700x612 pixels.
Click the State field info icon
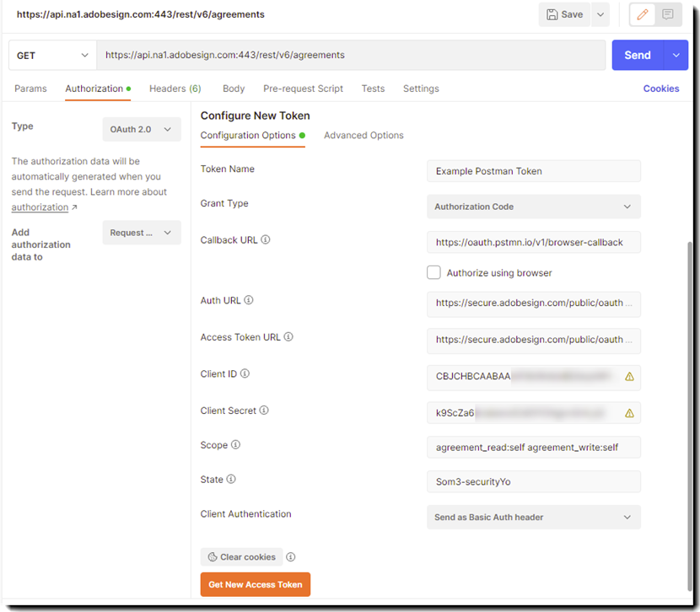231,479
